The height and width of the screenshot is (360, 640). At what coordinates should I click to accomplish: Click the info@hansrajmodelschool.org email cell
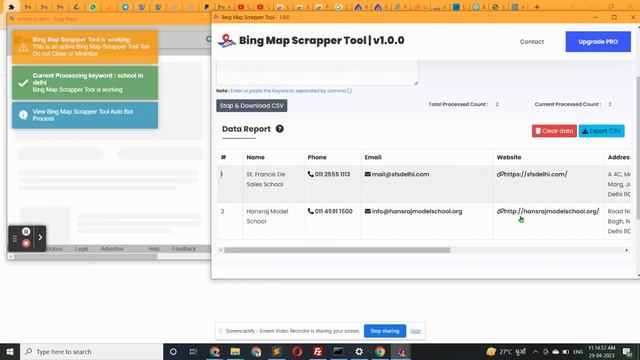tap(413, 211)
